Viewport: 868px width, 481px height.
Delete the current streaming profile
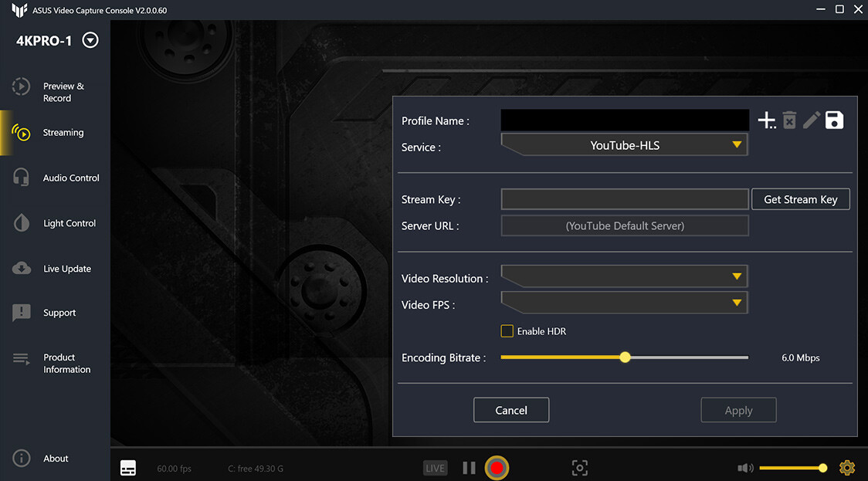[789, 120]
